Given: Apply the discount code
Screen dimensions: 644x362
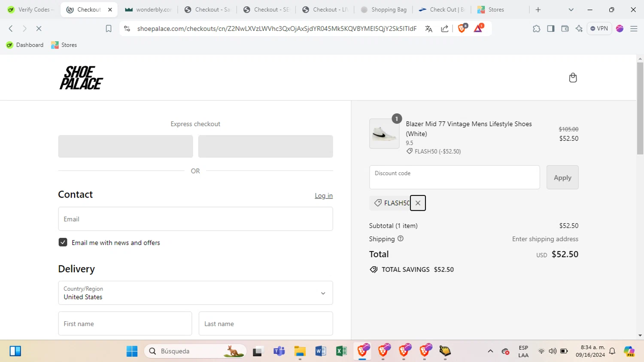Looking at the screenshot, I should coord(562,177).
